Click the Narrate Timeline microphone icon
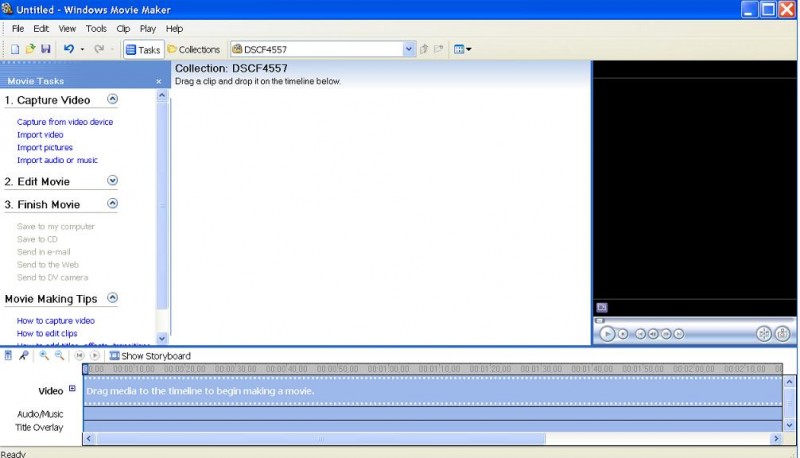Screen dimensions: 800x458 [x=23, y=355]
